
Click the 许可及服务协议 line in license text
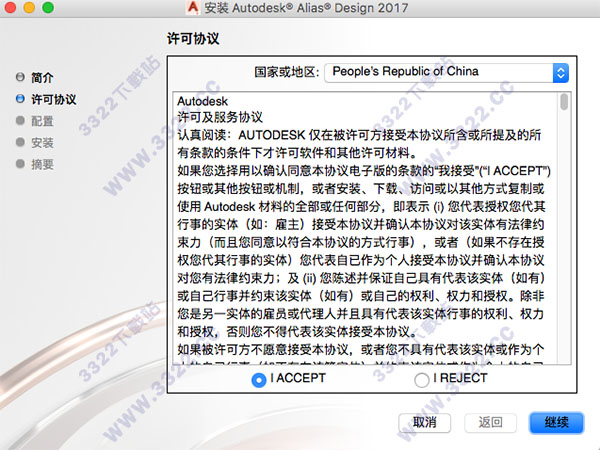tap(220, 117)
